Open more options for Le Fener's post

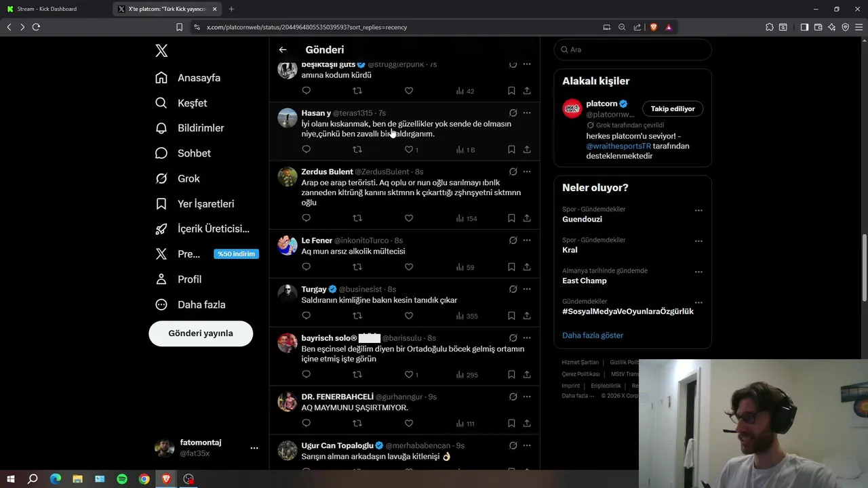[x=527, y=241]
